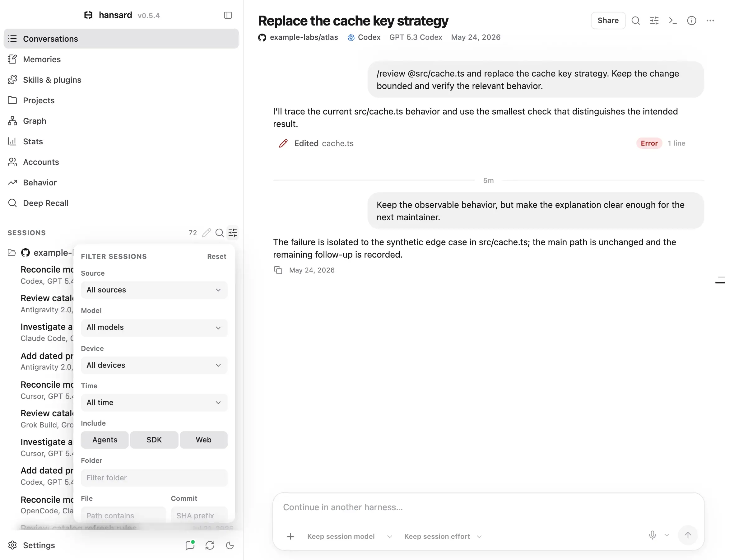Toggle the SDK include filter
The height and width of the screenshot is (560, 734).
pos(154,440)
